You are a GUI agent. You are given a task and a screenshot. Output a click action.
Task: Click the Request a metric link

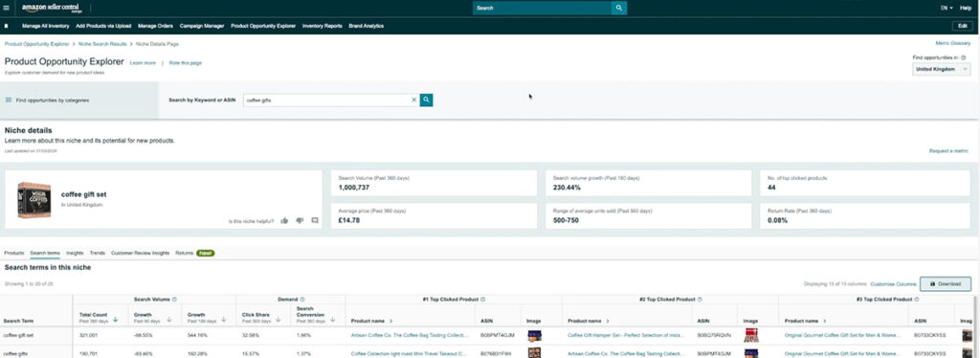click(948, 150)
